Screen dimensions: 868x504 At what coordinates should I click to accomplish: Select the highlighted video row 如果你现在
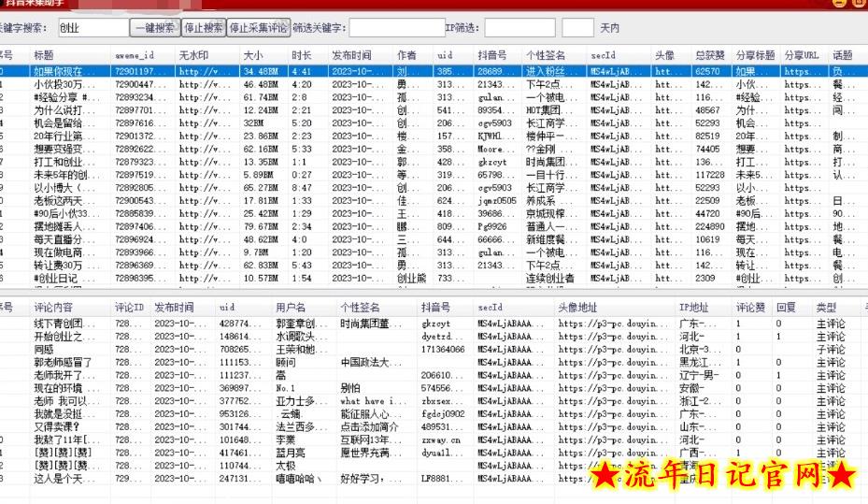click(x=432, y=71)
